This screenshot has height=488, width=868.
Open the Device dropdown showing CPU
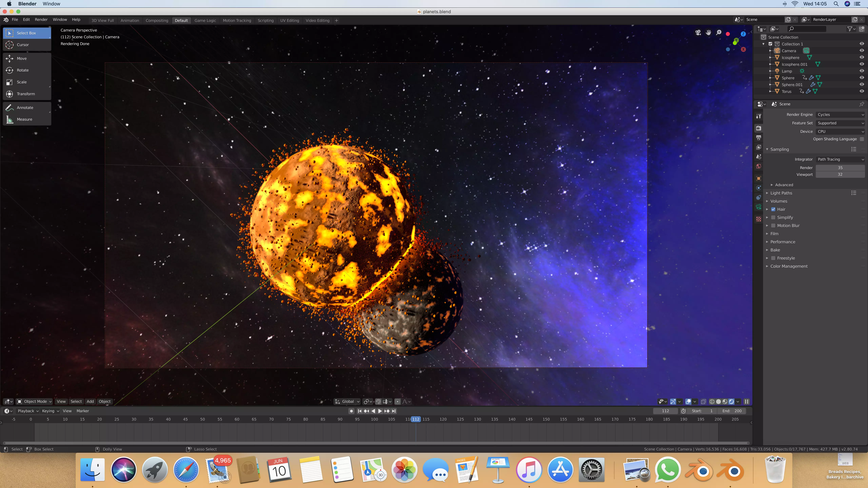tap(840, 132)
